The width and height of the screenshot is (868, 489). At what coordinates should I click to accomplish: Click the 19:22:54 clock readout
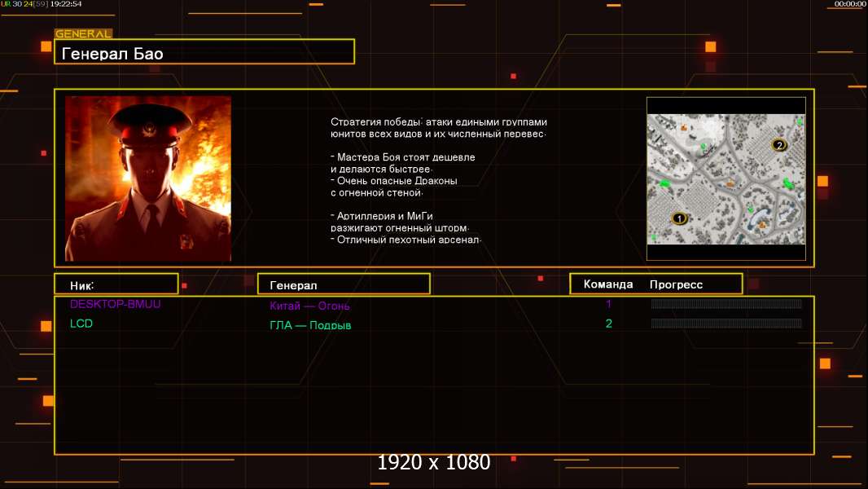pos(65,4)
